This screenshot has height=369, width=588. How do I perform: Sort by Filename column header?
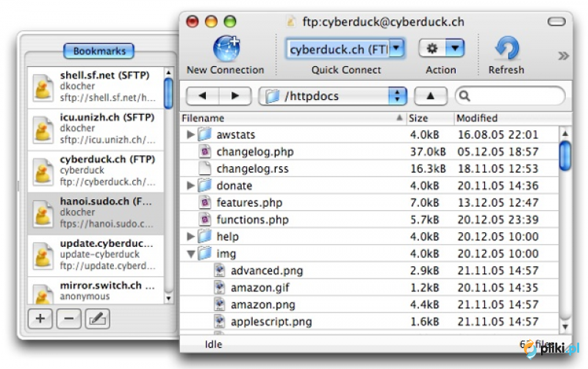(293, 118)
